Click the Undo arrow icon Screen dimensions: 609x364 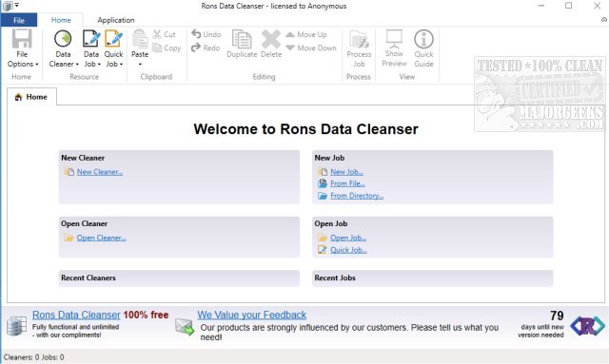(x=196, y=34)
